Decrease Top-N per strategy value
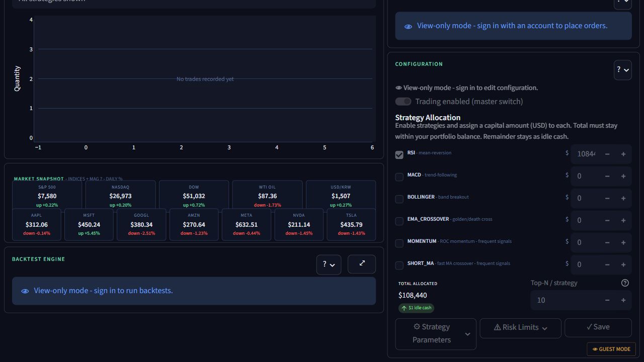 coord(607,300)
